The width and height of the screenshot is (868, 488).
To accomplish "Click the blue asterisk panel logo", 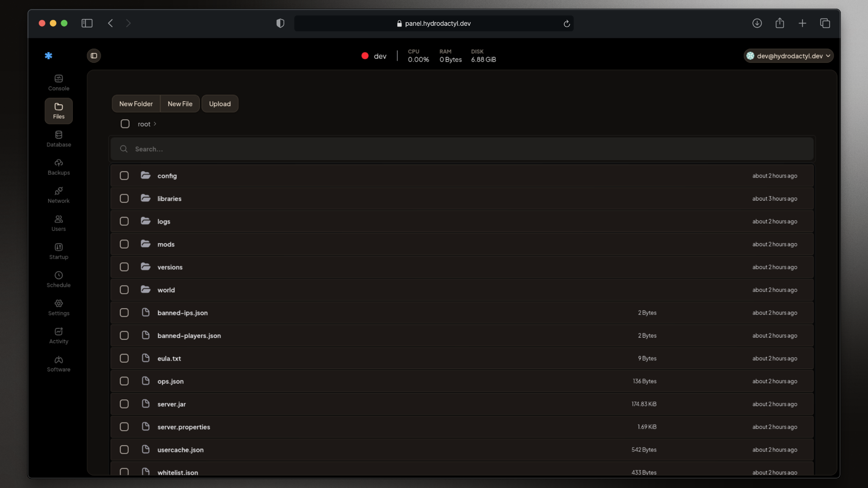I will 48,56.
